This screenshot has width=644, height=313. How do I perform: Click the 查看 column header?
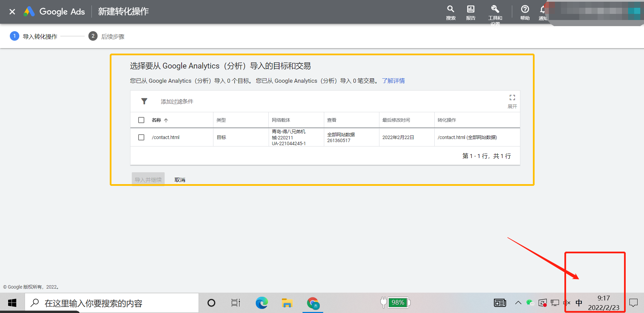(332, 120)
